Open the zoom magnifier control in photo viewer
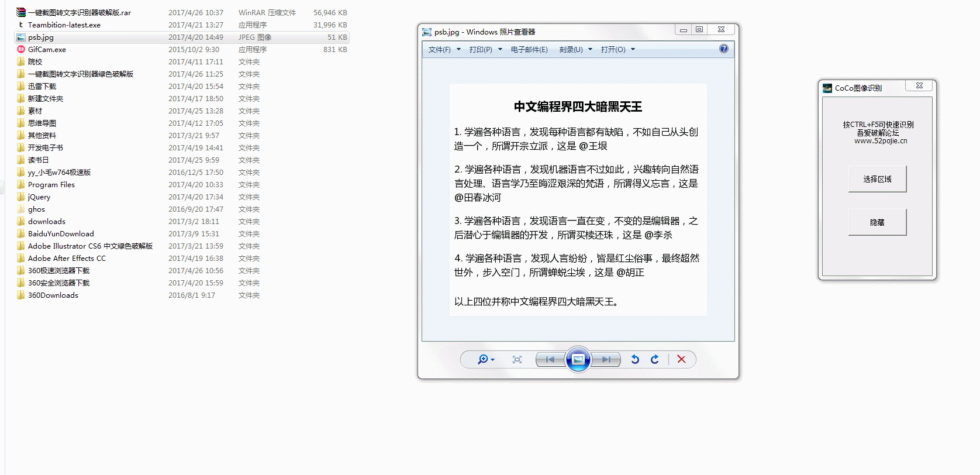The height and width of the screenshot is (475, 980). click(482, 359)
